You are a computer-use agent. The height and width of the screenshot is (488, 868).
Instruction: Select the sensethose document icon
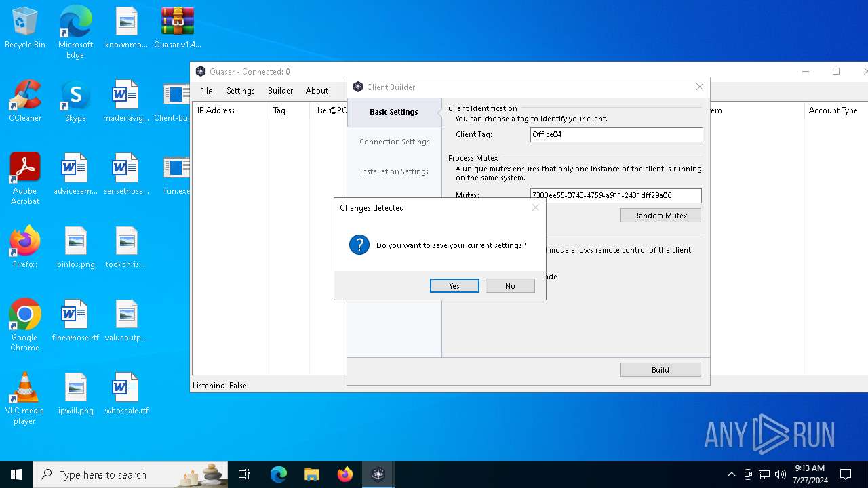126,175
